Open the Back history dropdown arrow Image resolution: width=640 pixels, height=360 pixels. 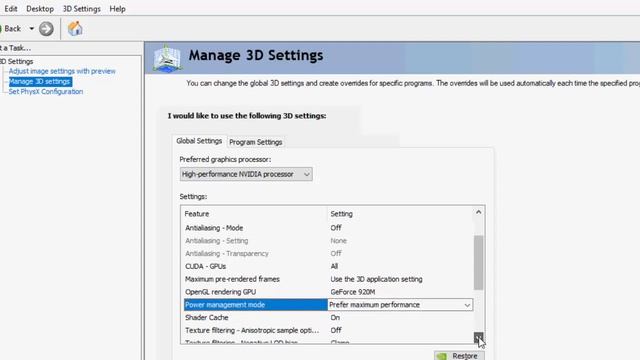(31, 29)
